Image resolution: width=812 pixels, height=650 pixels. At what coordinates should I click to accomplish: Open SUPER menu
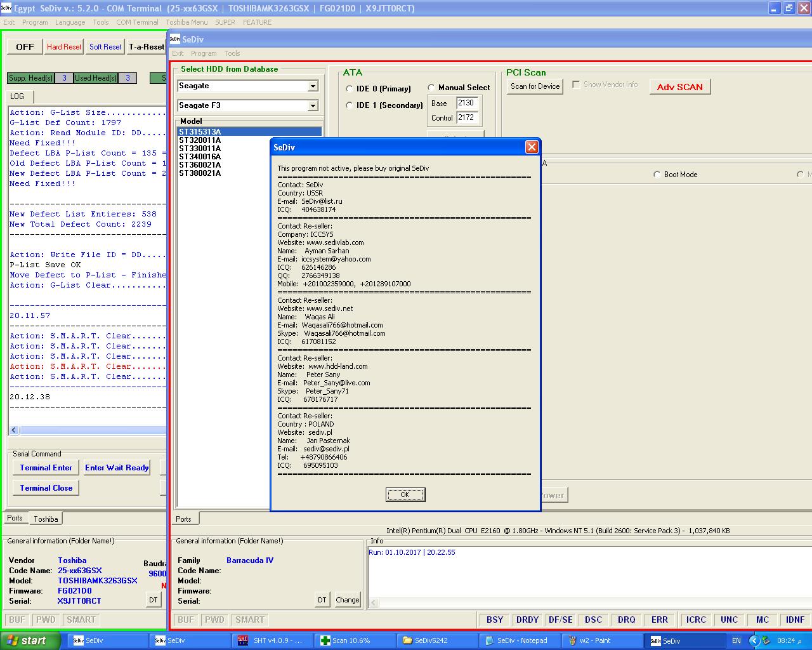[225, 22]
